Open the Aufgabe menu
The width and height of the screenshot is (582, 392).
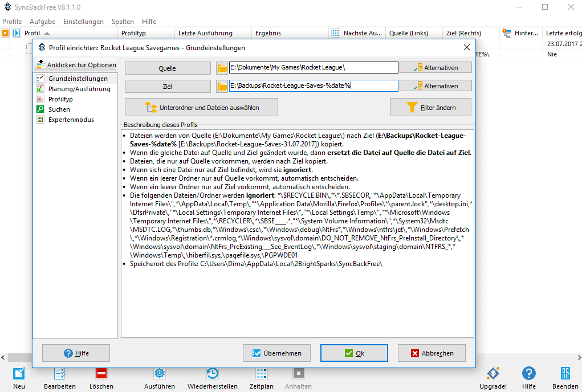coord(43,22)
